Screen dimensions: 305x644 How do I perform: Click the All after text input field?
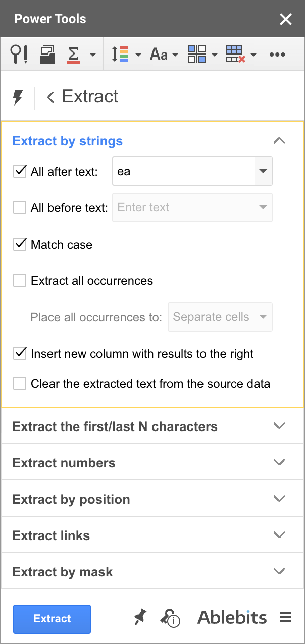(183, 171)
